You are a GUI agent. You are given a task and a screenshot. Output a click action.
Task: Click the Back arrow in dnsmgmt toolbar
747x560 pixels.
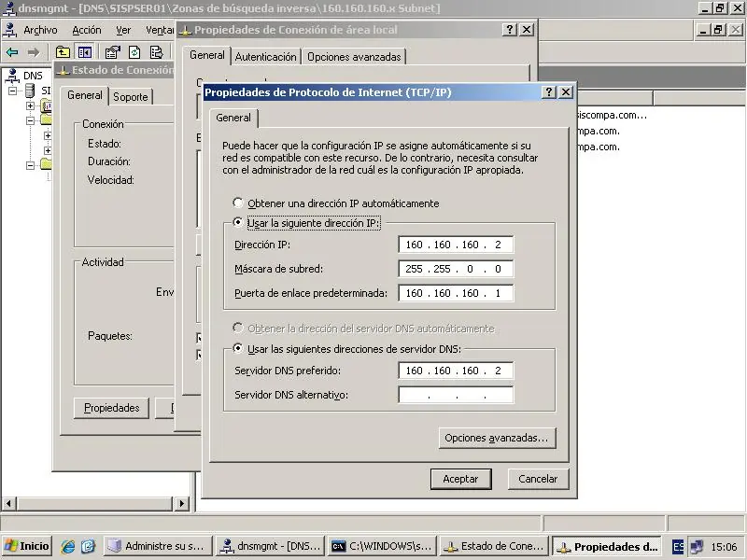coord(12,52)
